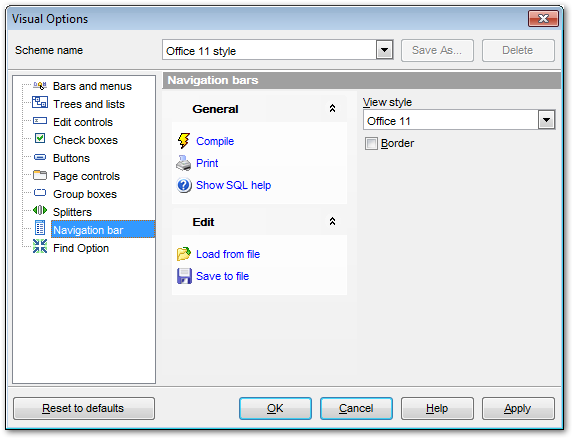This screenshot has width=573, height=439.
Task: Click the Splitters green arrows icon
Action: tap(40, 211)
